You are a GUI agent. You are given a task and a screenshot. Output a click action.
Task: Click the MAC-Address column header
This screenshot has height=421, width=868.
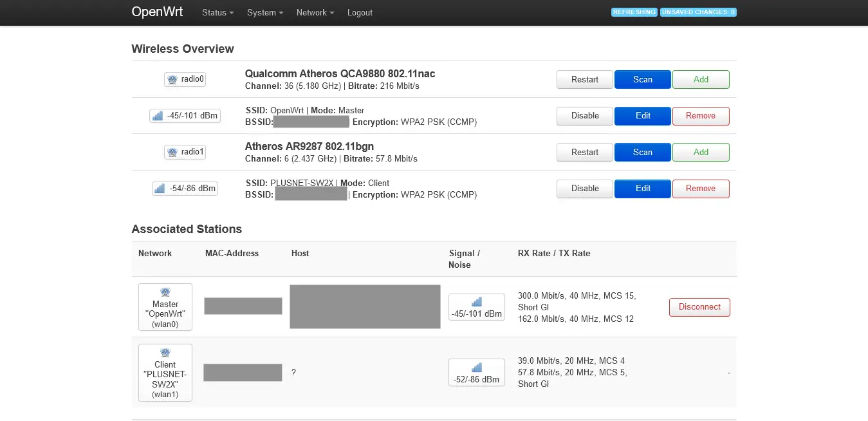[x=232, y=254]
